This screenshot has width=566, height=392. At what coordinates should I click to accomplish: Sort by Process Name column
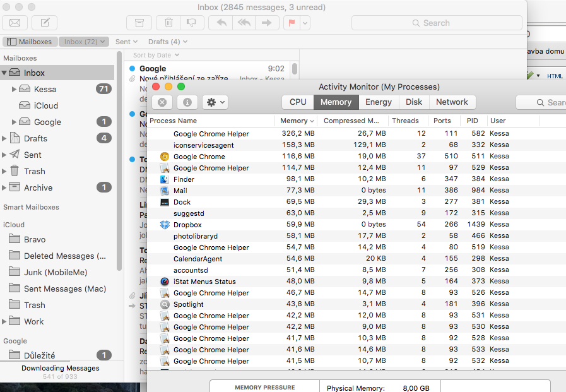tap(211, 121)
